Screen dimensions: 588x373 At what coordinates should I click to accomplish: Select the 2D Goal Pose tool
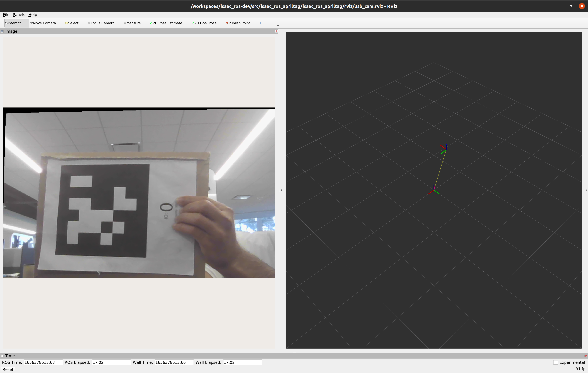[204, 23]
